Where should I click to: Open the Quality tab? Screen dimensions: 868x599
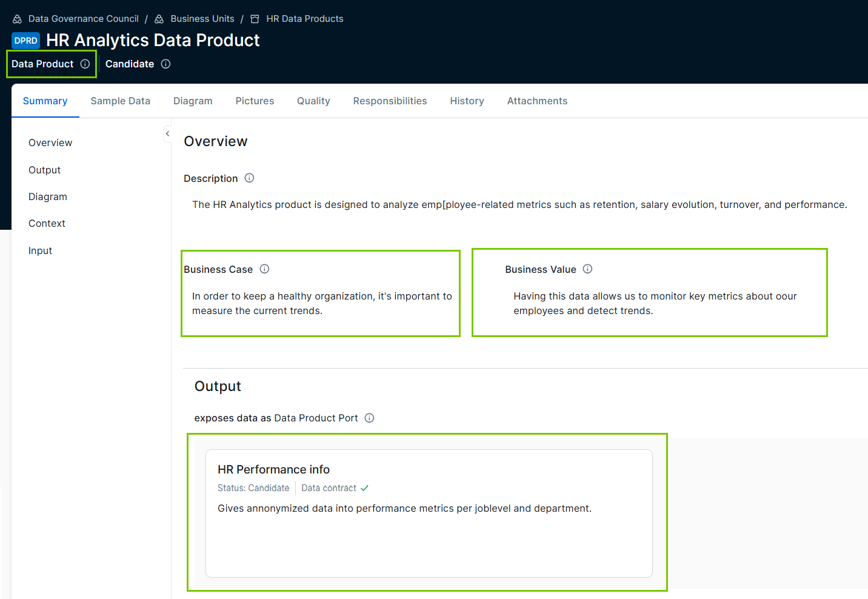(x=313, y=101)
